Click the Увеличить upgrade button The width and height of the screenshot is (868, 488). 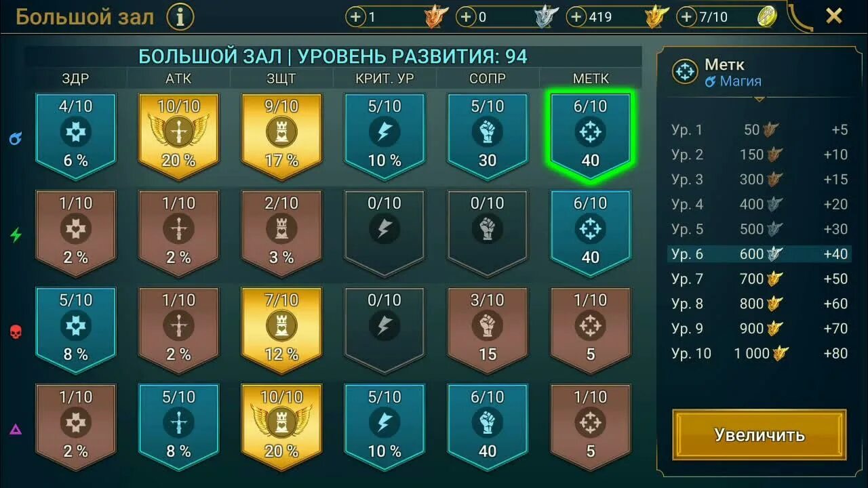click(x=759, y=434)
